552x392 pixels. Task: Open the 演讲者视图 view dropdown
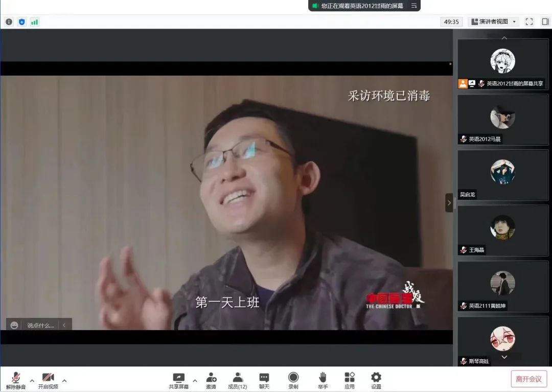494,21
